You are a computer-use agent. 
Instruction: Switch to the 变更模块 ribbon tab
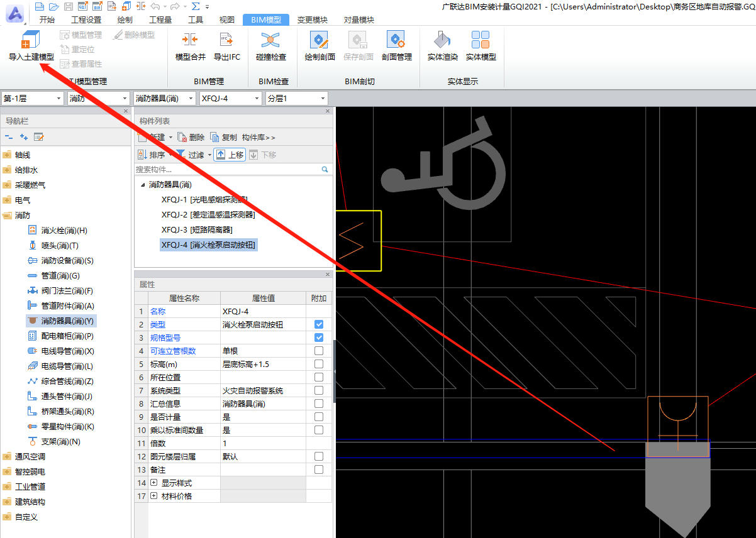click(x=313, y=19)
